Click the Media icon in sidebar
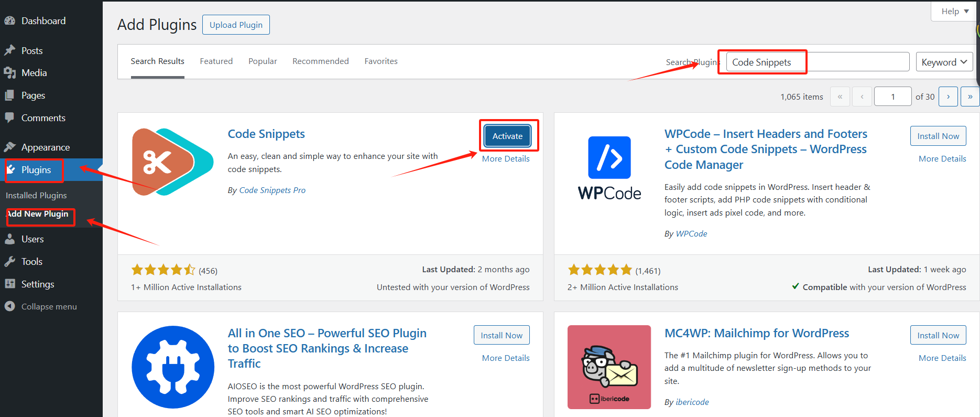The image size is (980, 417). click(x=9, y=73)
